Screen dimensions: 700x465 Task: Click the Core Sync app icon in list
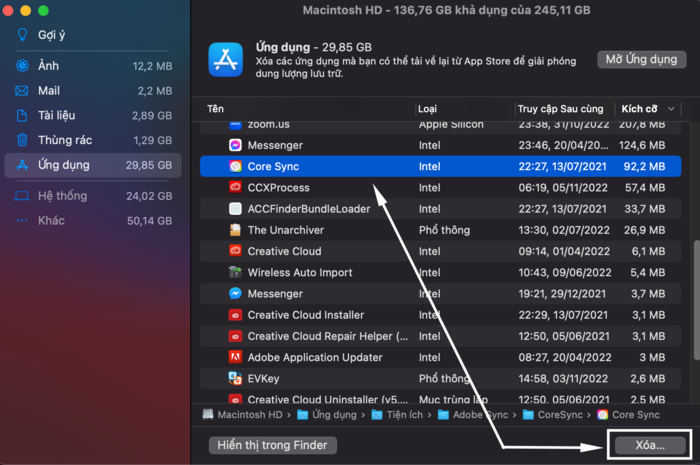(235, 166)
